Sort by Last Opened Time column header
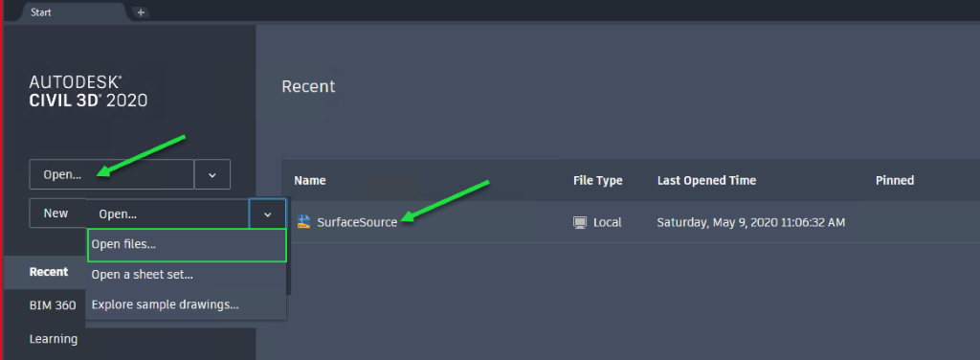 click(x=707, y=181)
